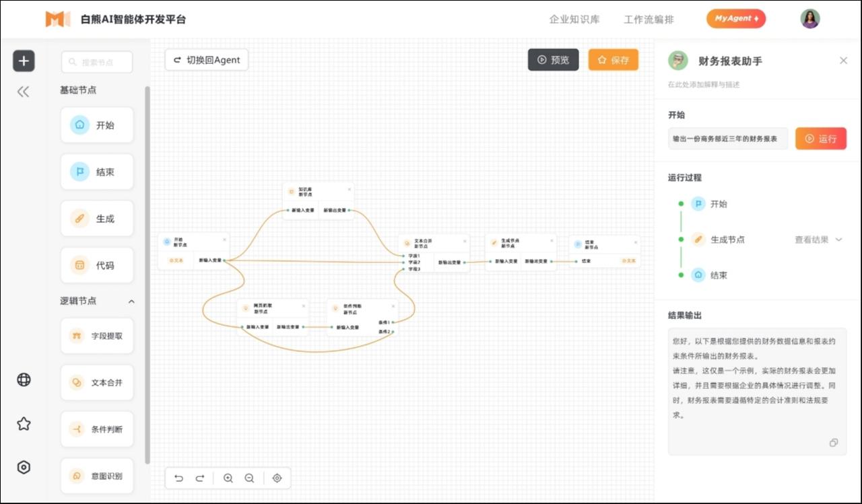Viewport: 862px width, 504px height.
Task: Zoom out of the canvas
Action: (249, 478)
